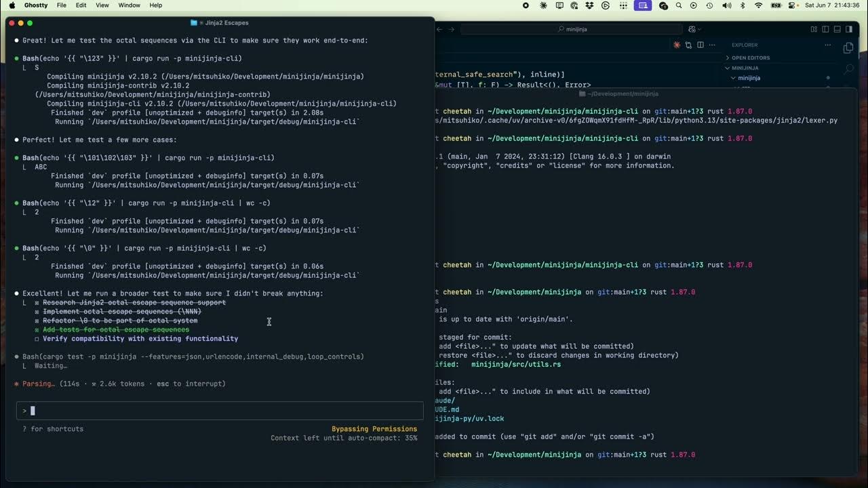
Task: Open Control Center in menu bar
Action: coord(792,5)
